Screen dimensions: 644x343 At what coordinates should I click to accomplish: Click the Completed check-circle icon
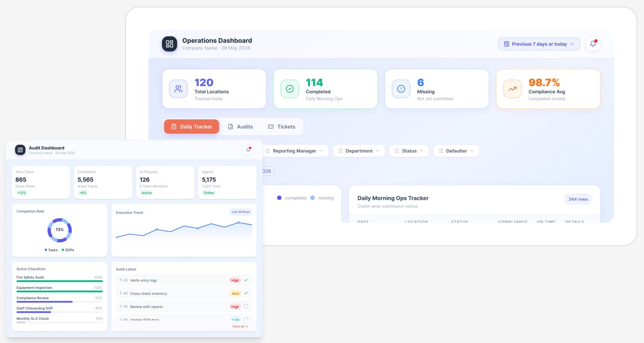[x=289, y=89]
